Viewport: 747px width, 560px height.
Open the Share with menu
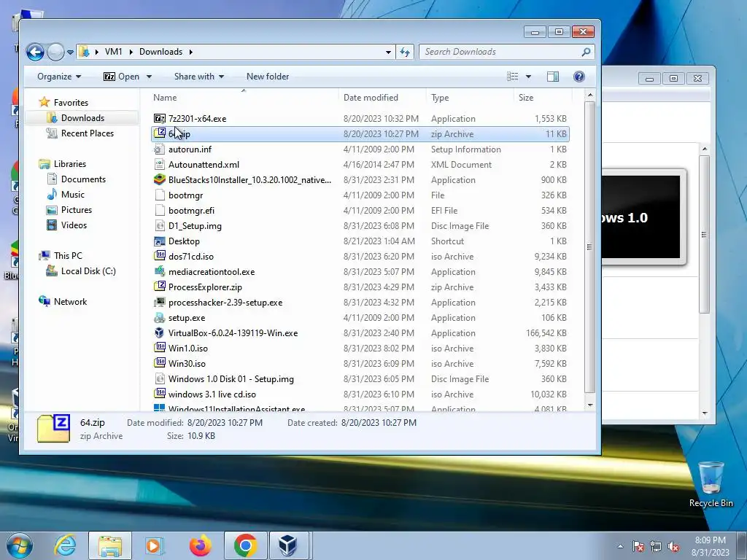(198, 77)
